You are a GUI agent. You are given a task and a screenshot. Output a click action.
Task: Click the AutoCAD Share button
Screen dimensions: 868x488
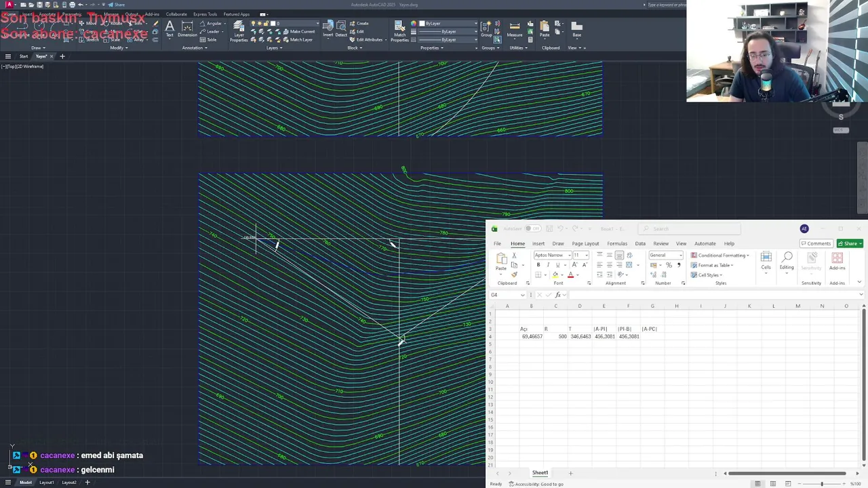coord(117,5)
